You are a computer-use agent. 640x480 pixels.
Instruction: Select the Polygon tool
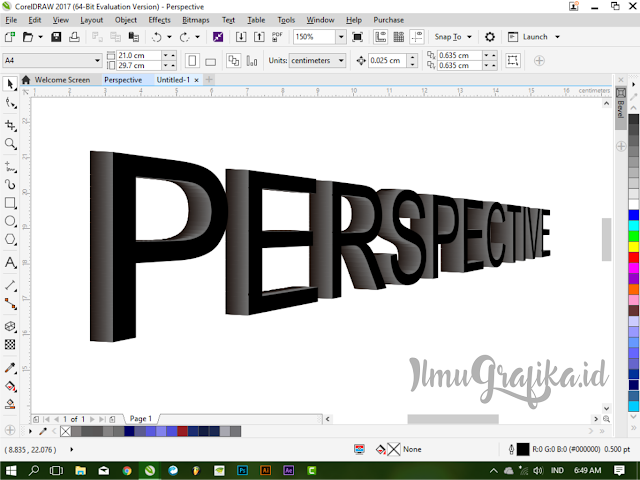[x=10, y=239]
